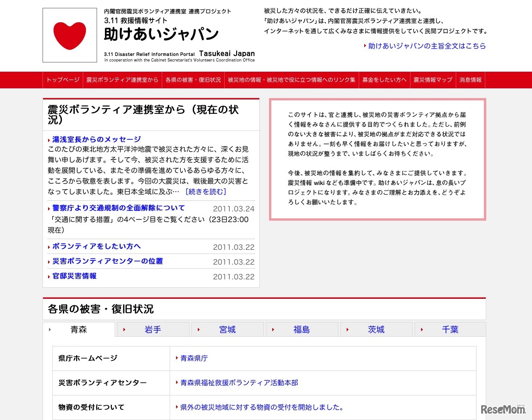Select the 青森 prefecture tab
The image size is (532, 420).
click(x=79, y=329)
